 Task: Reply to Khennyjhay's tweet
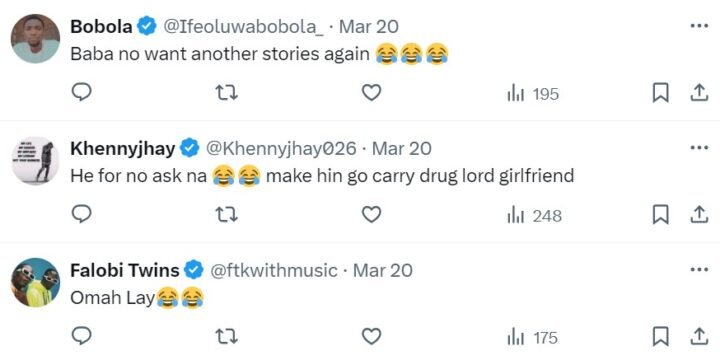click(82, 214)
